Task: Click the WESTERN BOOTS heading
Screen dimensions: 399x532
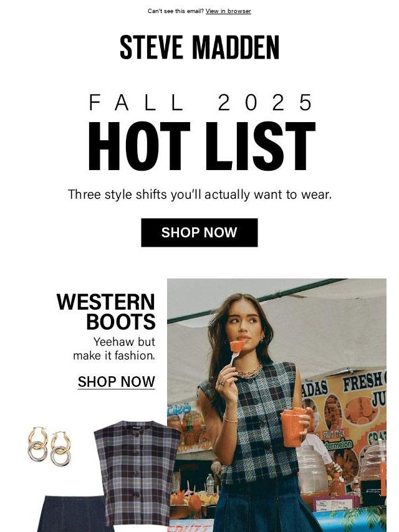Action: pyautogui.click(x=106, y=311)
